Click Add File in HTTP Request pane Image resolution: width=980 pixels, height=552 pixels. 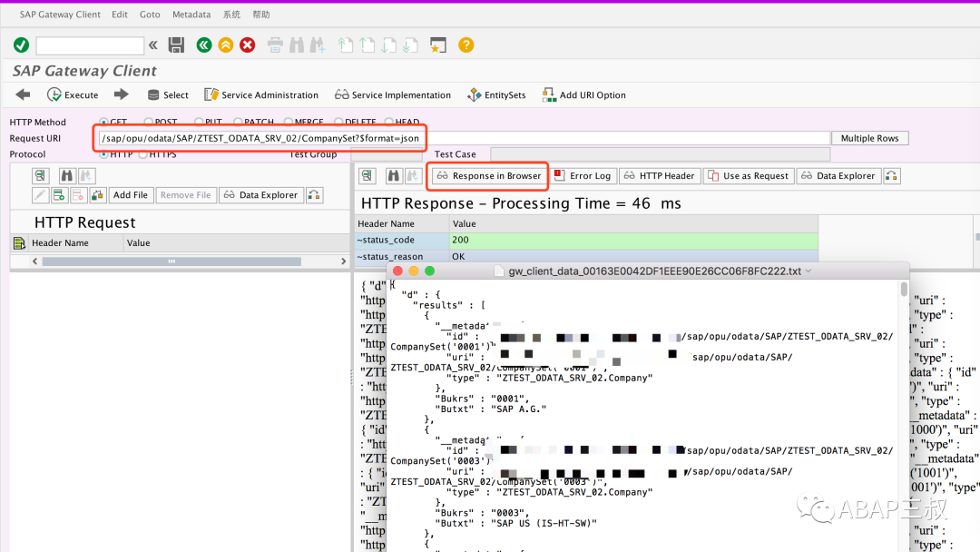click(130, 195)
